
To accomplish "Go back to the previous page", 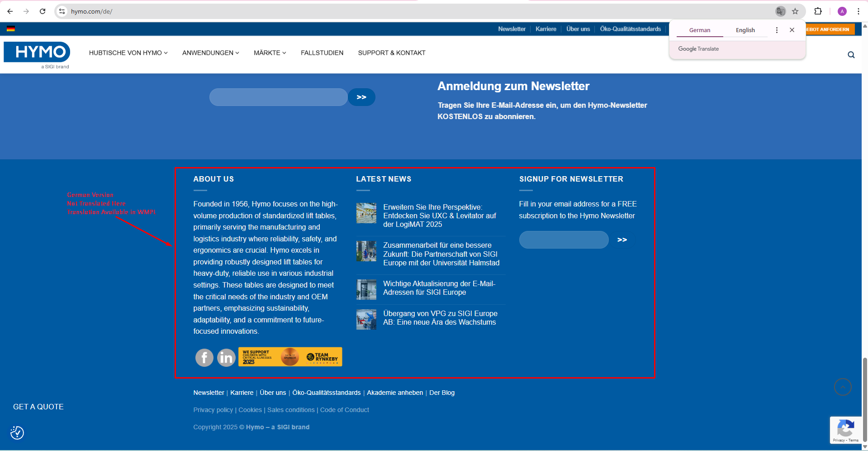I will point(10,11).
